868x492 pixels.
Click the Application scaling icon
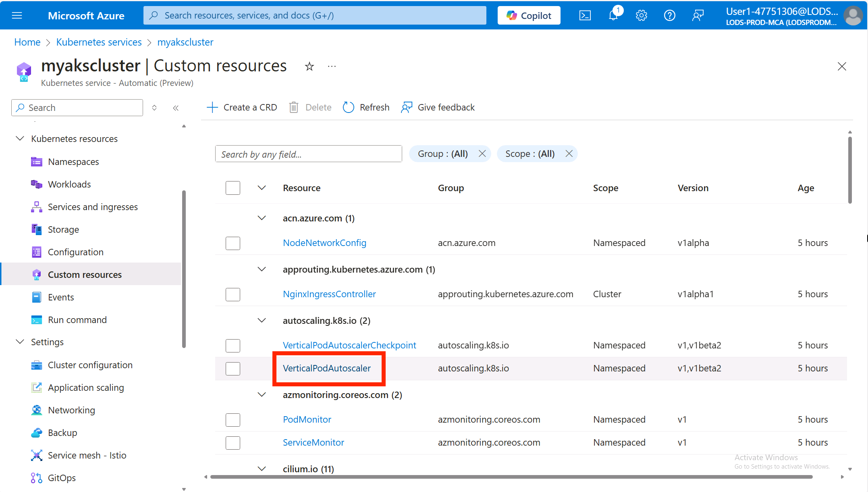(x=37, y=388)
